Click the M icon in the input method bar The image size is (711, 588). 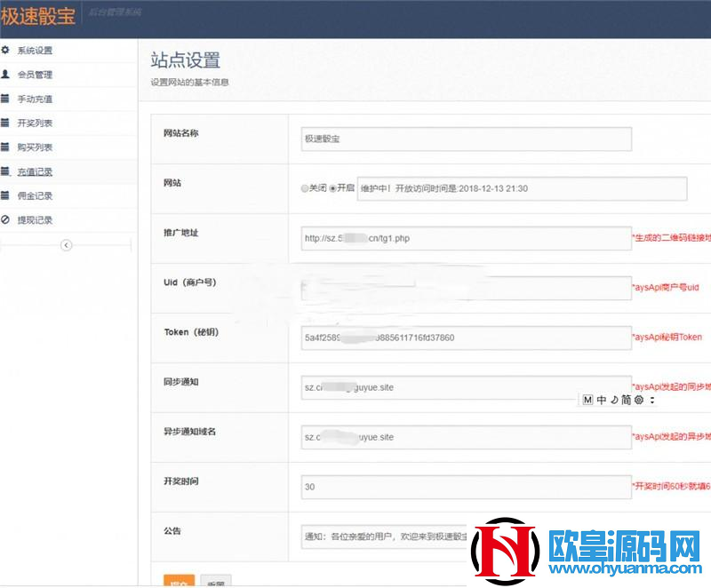(x=587, y=400)
